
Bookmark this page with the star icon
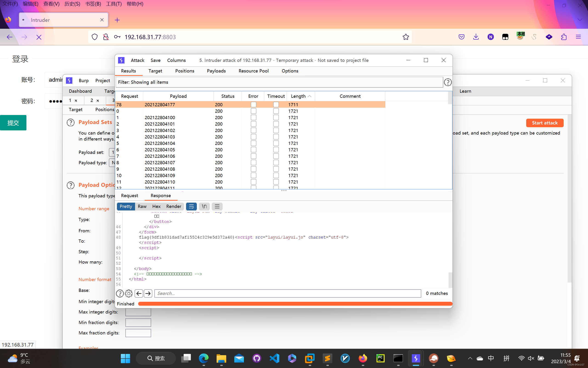click(406, 37)
